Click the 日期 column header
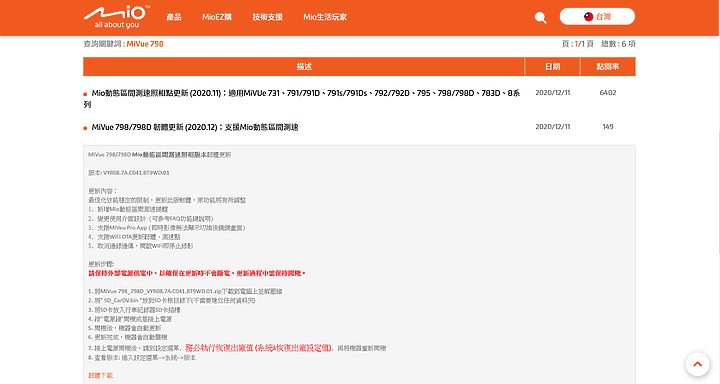The width and height of the screenshot is (720, 384). tap(552, 67)
